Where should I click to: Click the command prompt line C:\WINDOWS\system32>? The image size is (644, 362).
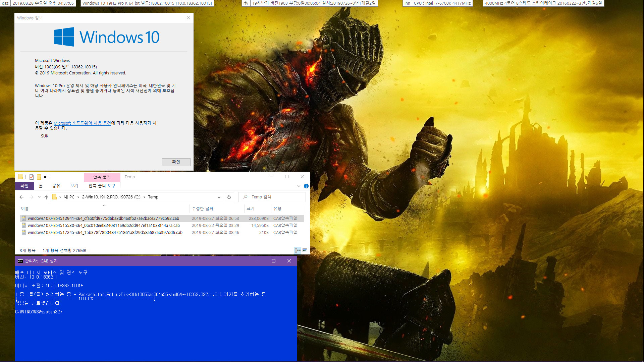(39, 312)
